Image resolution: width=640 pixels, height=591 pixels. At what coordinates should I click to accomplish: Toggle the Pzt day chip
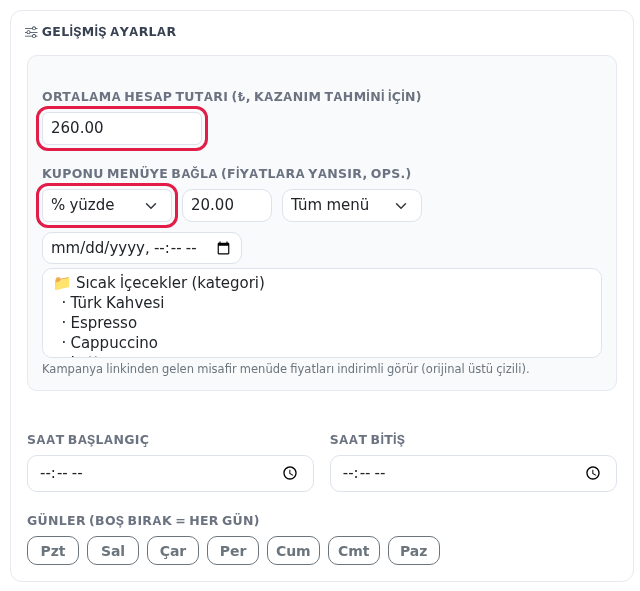pyautogui.click(x=53, y=551)
